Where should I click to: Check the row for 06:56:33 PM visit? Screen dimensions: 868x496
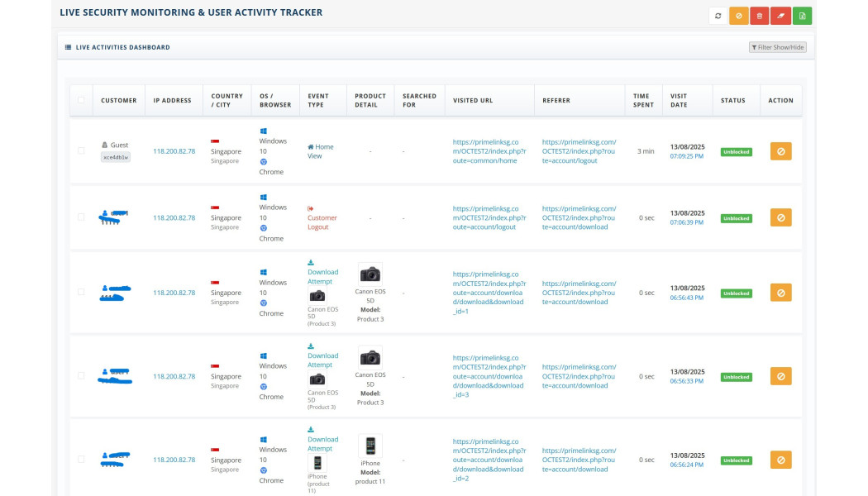point(81,376)
